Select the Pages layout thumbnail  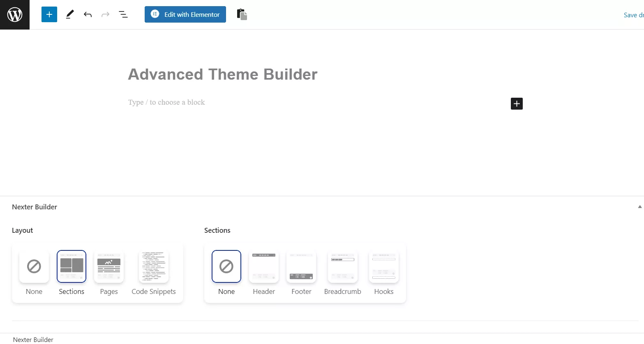109,266
